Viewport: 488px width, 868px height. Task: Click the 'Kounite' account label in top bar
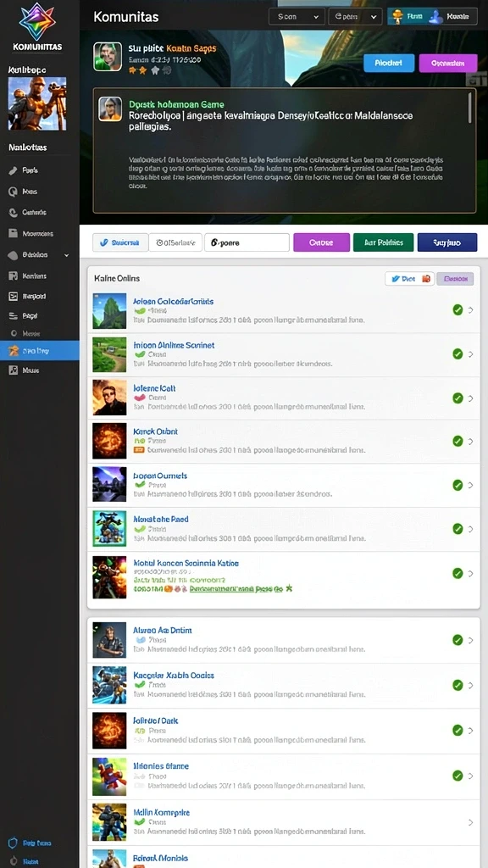[457, 17]
